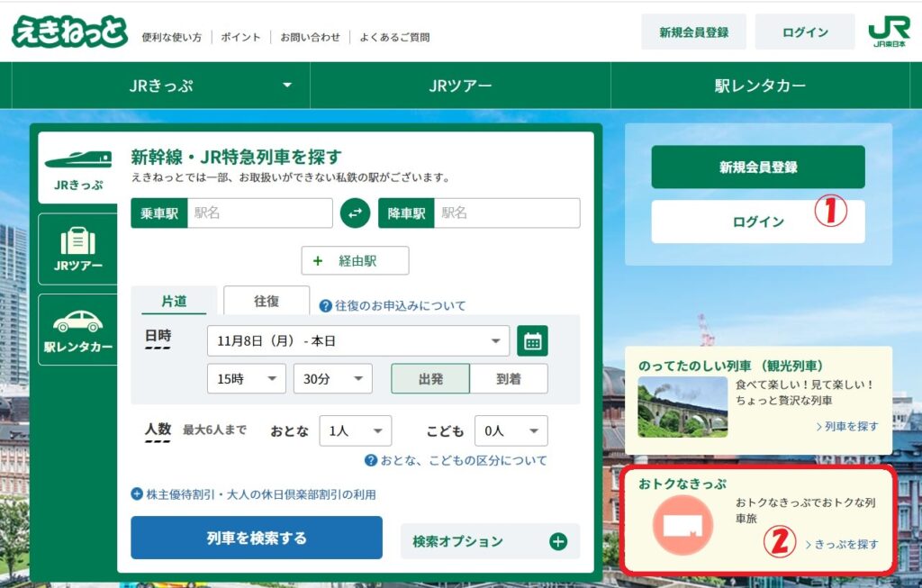Screen dimensions: 922x588
Task: Click the おトクなきっぷ ticket icon
Action: pos(682,525)
